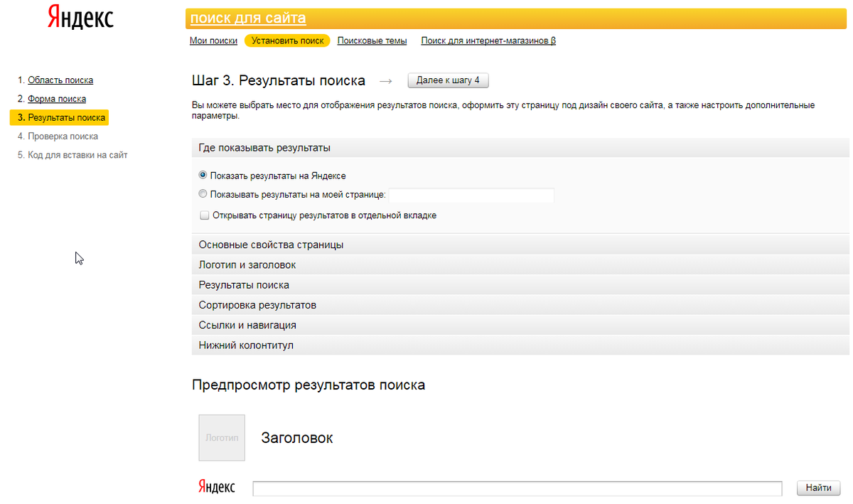The image size is (853, 504).
Task: Focus the preview search query field
Action: (517, 488)
